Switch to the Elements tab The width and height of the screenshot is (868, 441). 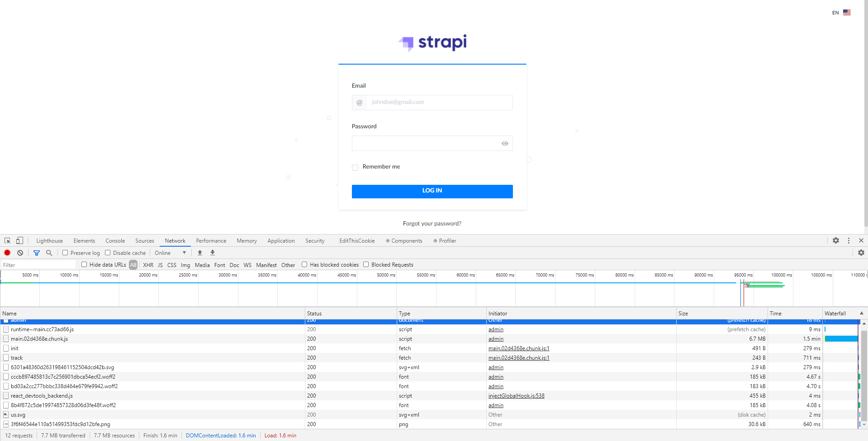click(84, 241)
